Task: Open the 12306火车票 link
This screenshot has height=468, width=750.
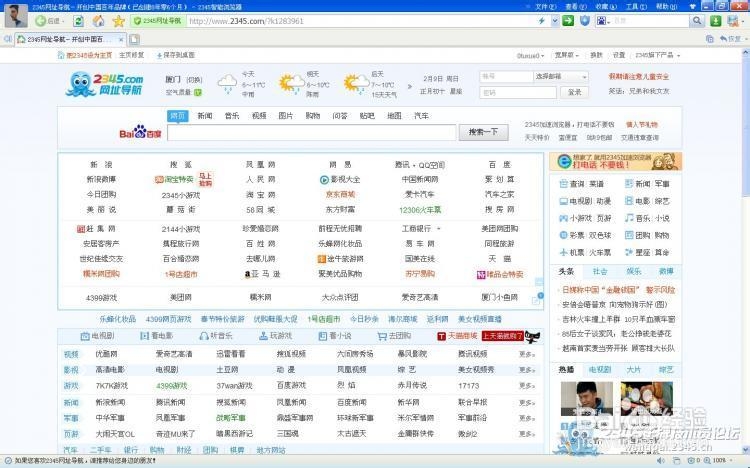Action: click(x=420, y=210)
